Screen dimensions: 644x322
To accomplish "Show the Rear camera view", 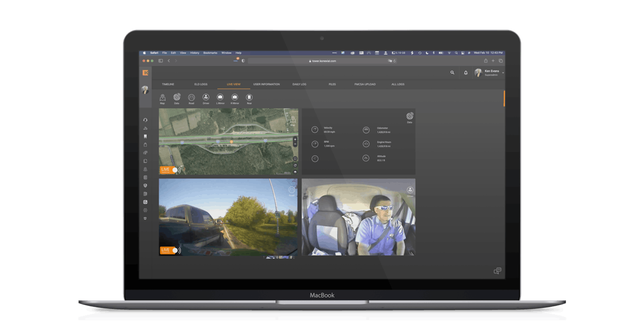I will (x=249, y=98).
